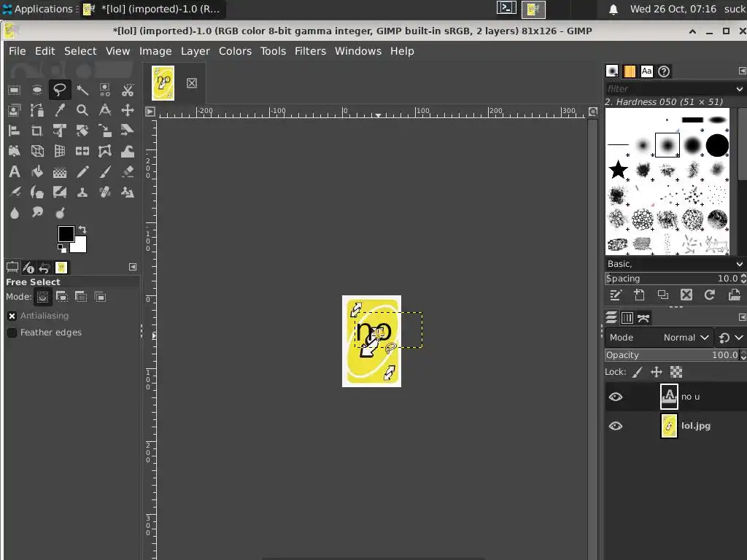
Task: Switch to the Patterns tab
Action: click(630, 71)
